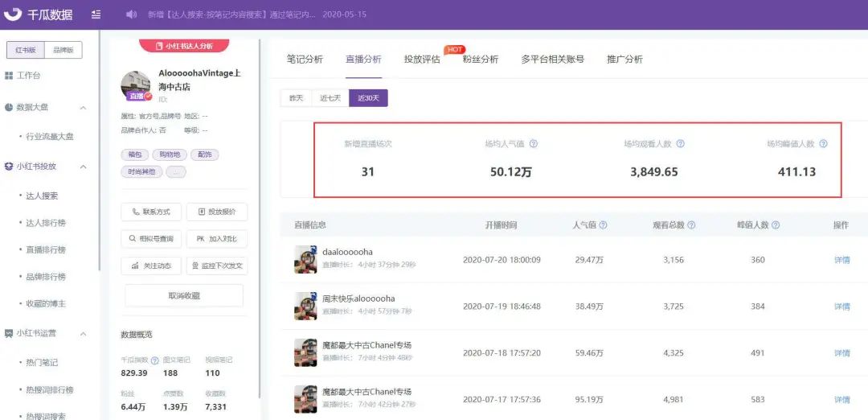The height and width of the screenshot is (420, 868).
Task: Open 热搜词排行榜 in the sidebar
Action: pyautogui.click(x=50, y=389)
